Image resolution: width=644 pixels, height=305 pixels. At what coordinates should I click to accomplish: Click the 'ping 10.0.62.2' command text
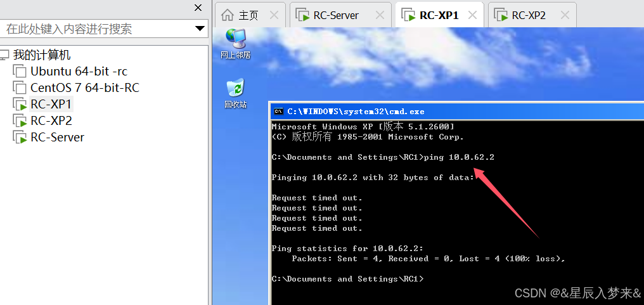(459, 157)
